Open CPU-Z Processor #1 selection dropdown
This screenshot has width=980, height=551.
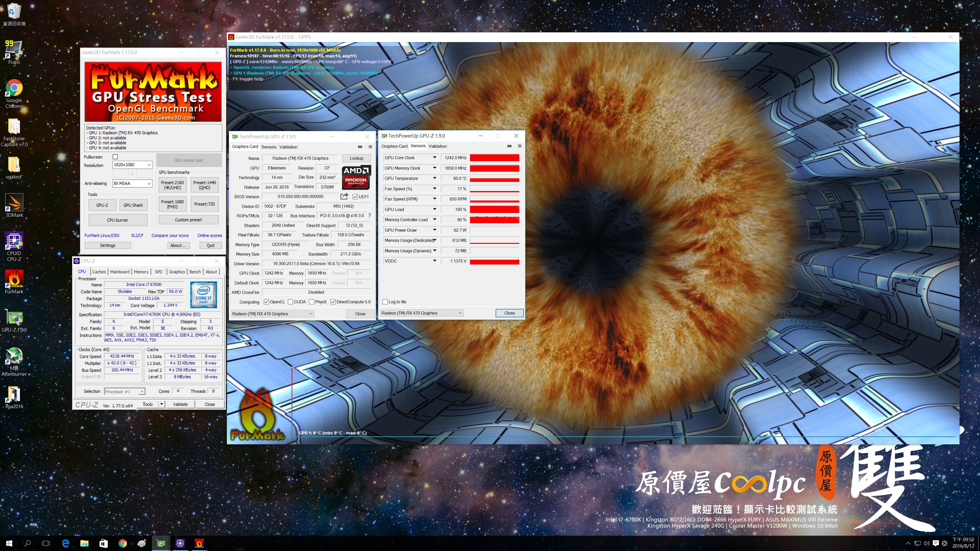(125, 391)
